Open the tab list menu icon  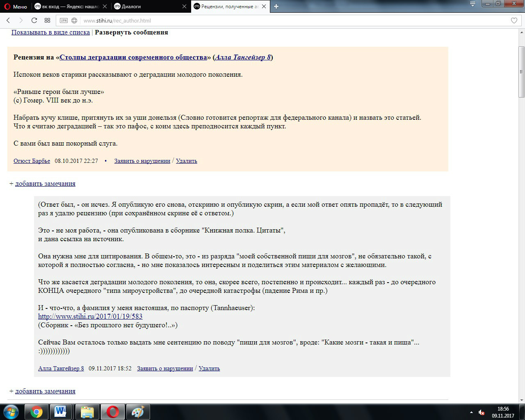pyautogui.click(x=473, y=4)
